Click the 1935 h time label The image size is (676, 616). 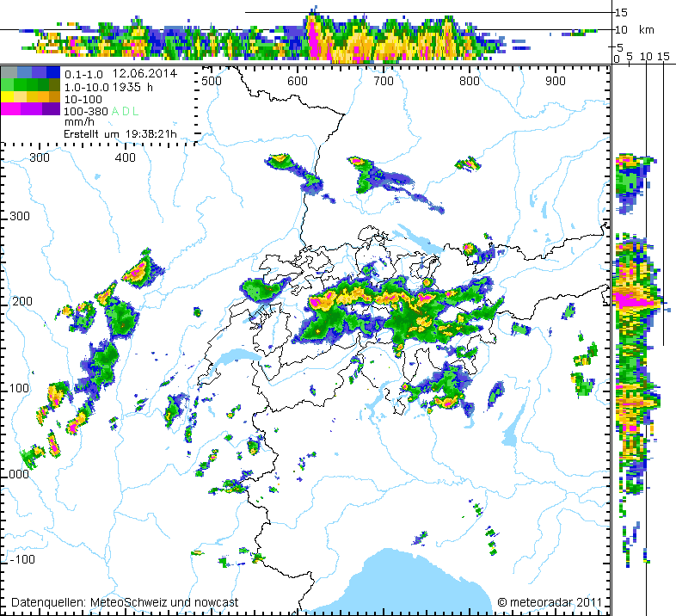coord(132,87)
